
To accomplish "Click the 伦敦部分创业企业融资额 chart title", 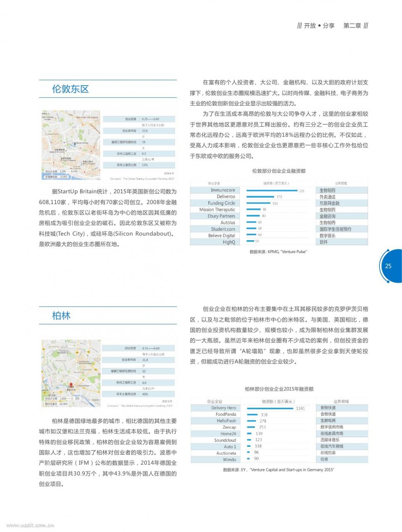I will click(x=279, y=171).
